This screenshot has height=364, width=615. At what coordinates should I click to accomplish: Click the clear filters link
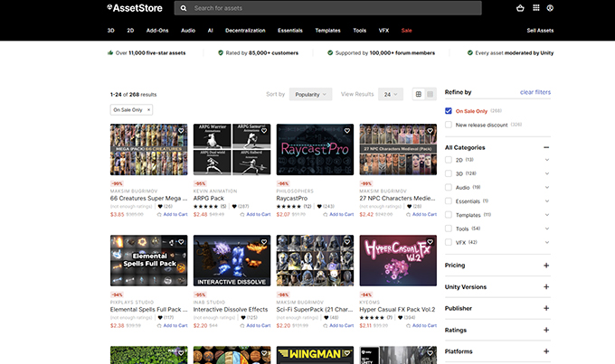point(535,92)
